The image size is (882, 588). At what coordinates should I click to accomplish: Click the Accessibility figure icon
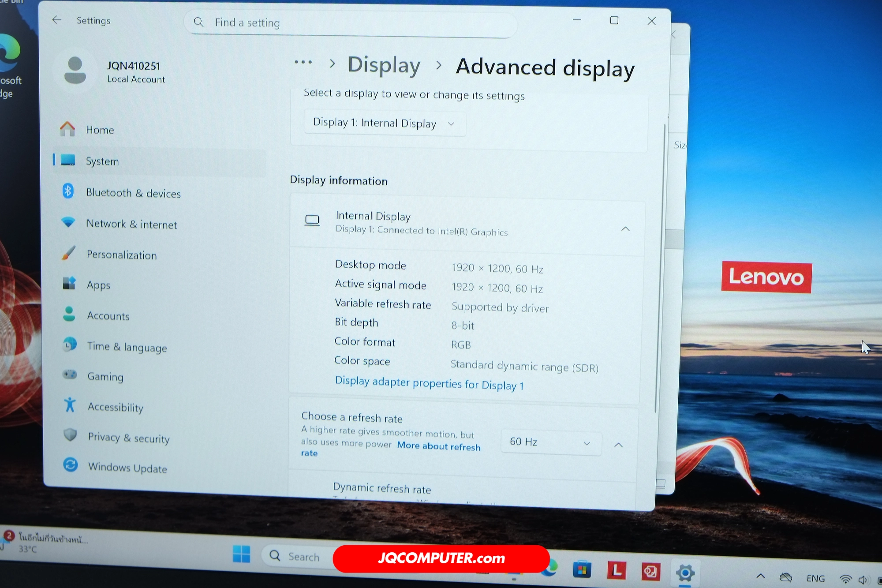[x=70, y=405]
